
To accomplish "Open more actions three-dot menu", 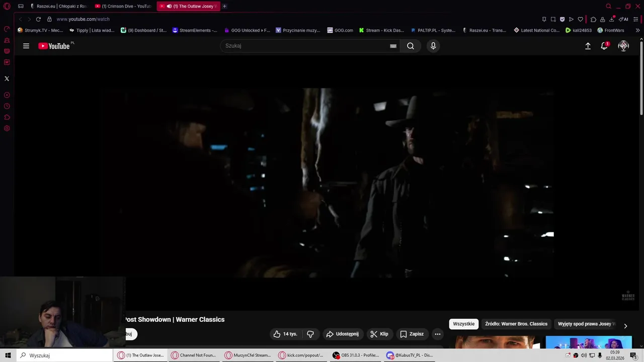I will [x=438, y=334].
